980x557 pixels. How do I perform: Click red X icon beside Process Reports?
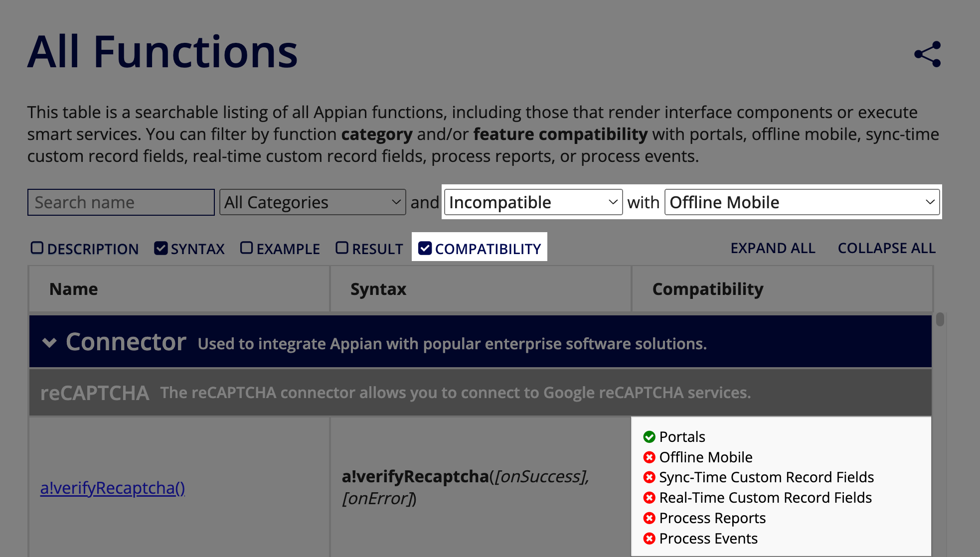click(649, 518)
